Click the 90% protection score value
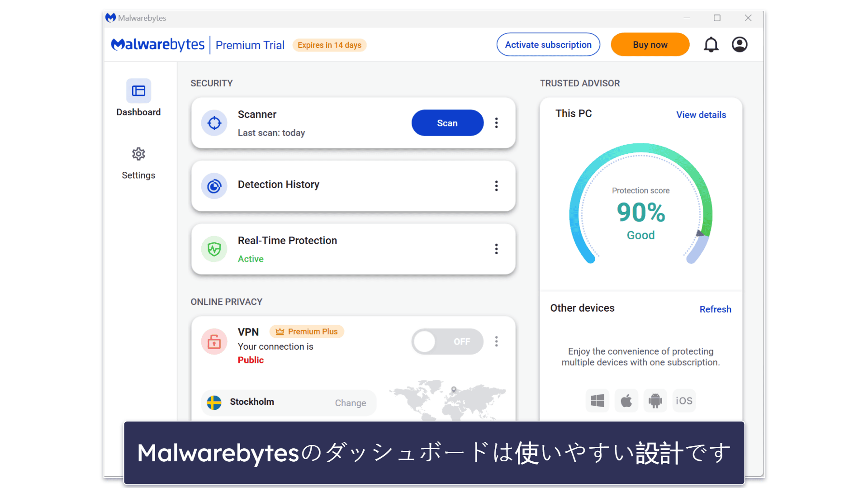 coord(641,212)
